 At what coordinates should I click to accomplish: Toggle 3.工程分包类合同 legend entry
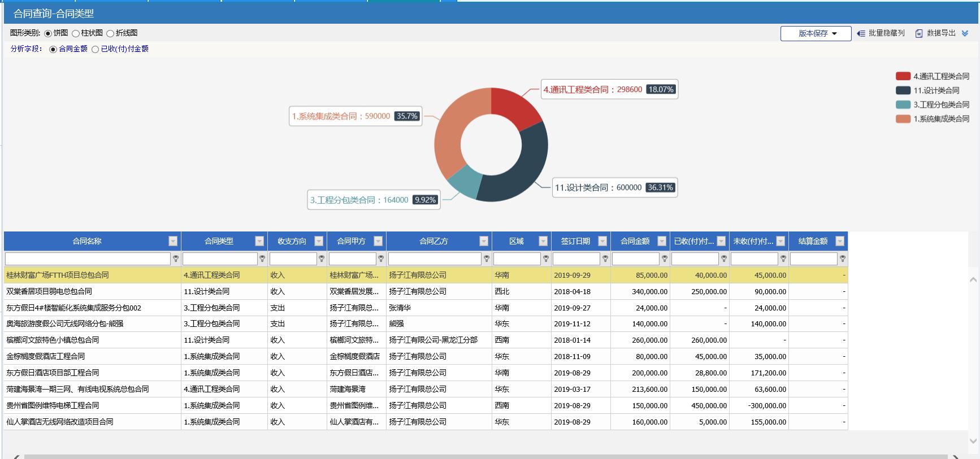pyautogui.click(x=932, y=104)
